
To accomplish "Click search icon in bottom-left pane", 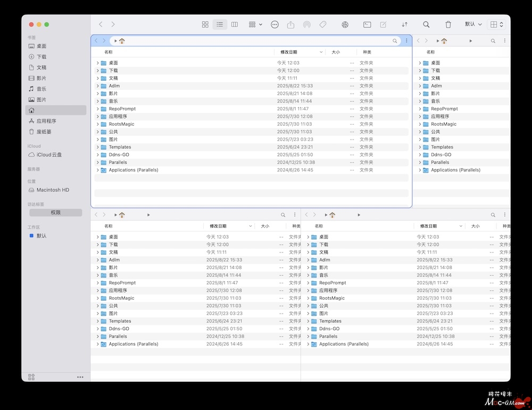I will click(x=283, y=215).
